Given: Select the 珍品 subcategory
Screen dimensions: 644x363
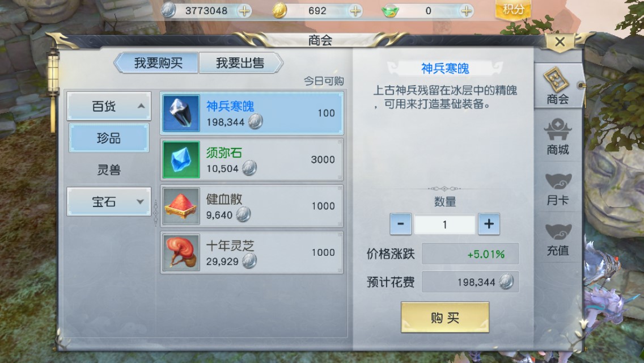Looking at the screenshot, I should click(109, 138).
